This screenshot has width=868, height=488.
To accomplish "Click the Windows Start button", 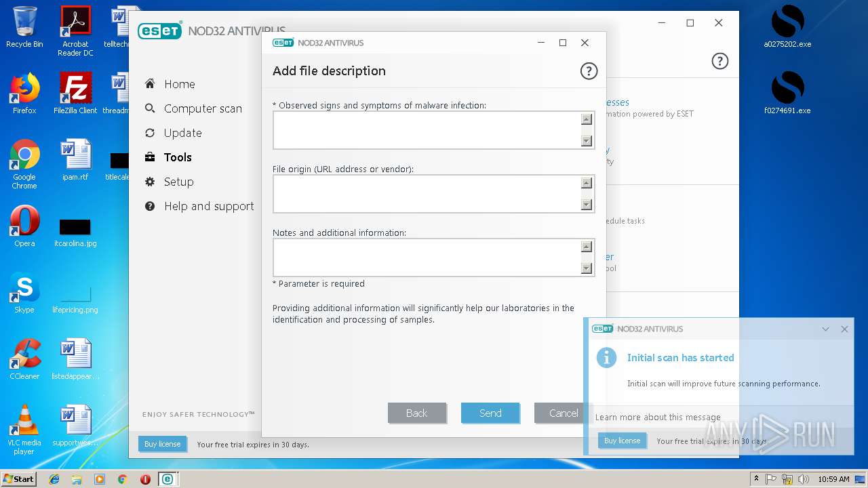I will point(18,479).
